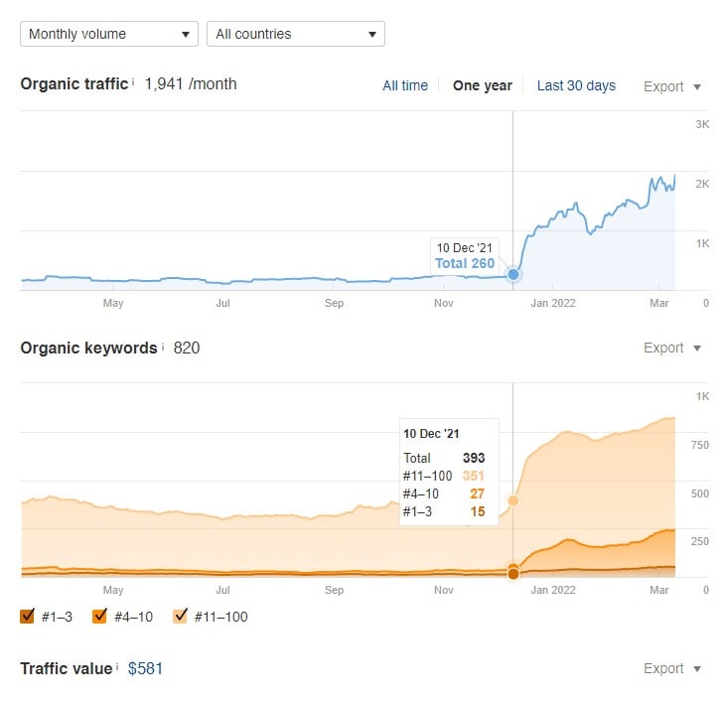
Task: Select the One year range
Action: point(482,85)
